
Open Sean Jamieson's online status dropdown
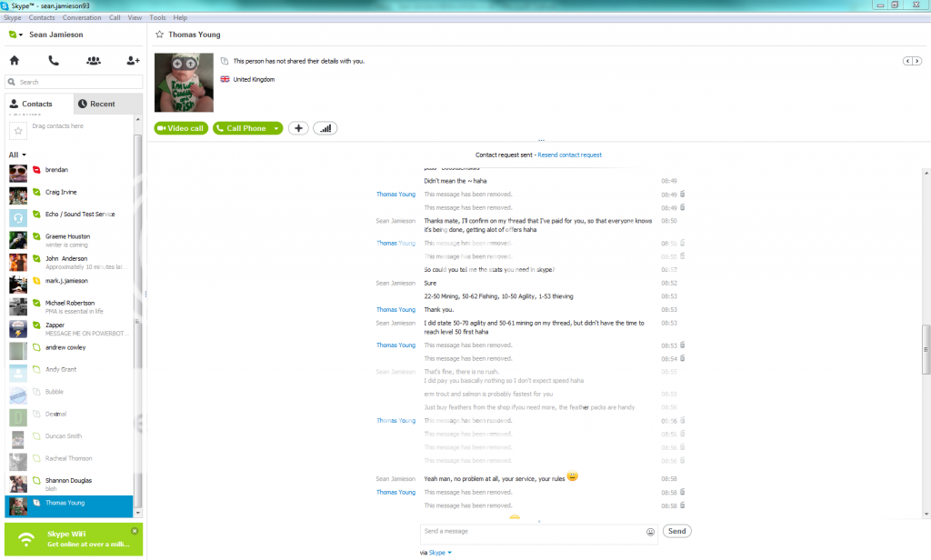pos(15,35)
